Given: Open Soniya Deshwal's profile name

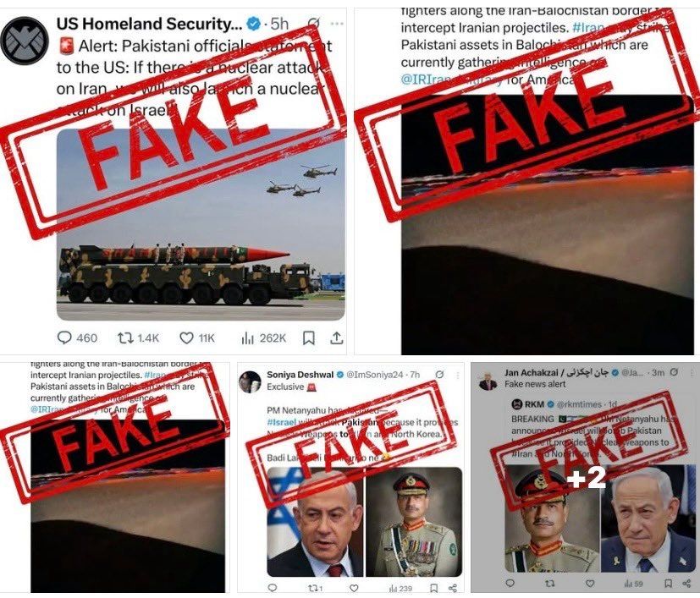Looking at the screenshot, I should click(x=300, y=375).
